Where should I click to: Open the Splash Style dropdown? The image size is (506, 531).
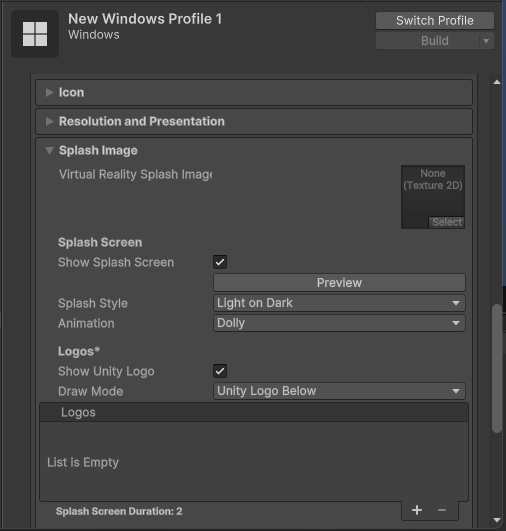click(x=339, y=303)
